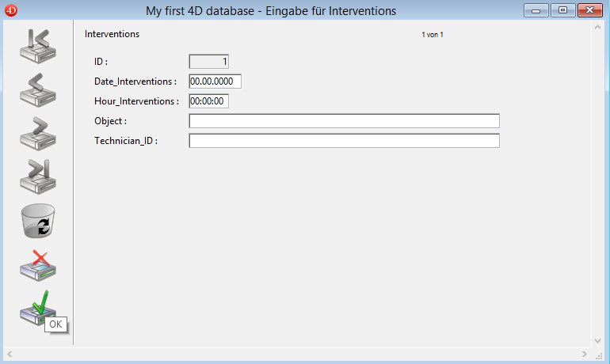Click the "Object :" label
610x364 pixels.
click(x=110, y=121)
